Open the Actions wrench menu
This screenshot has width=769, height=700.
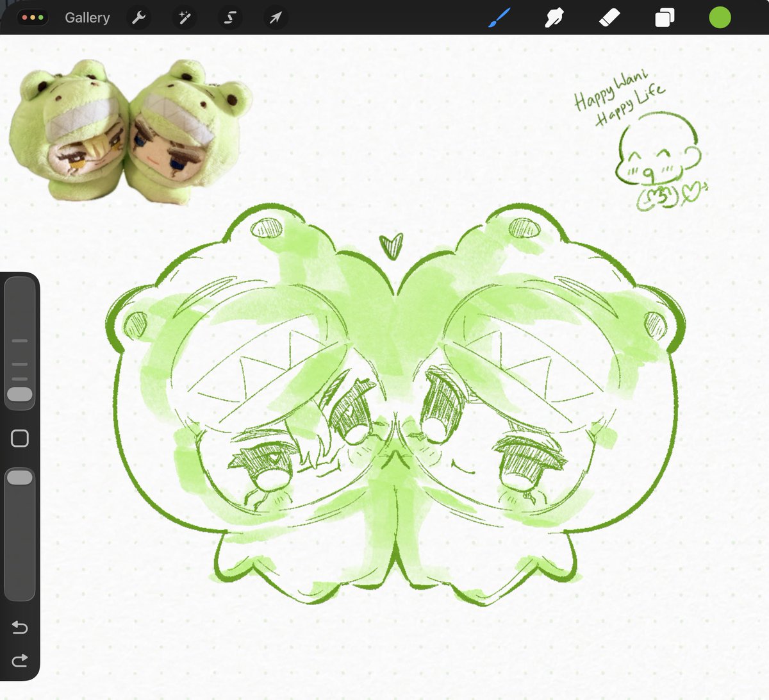(138, 17)
